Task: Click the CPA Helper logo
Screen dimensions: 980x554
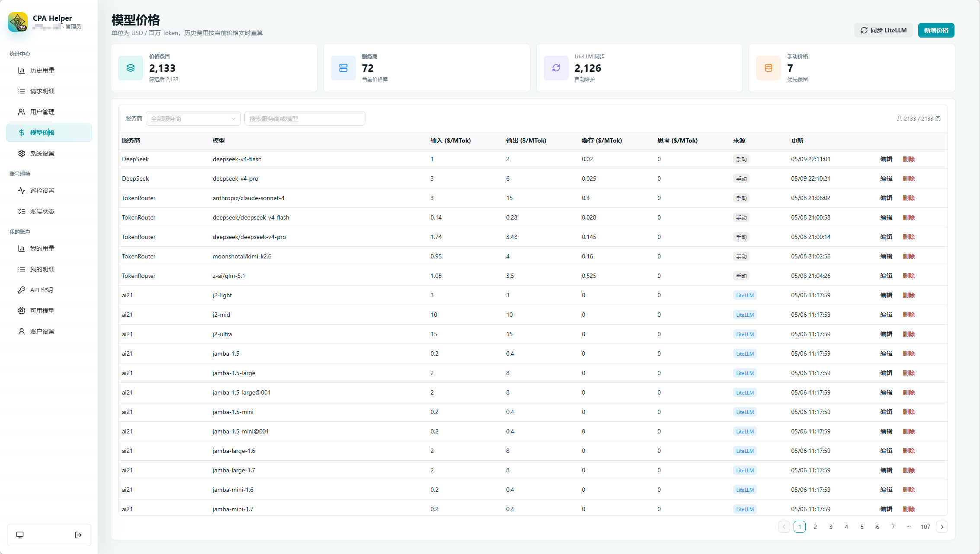Action: 18,22
